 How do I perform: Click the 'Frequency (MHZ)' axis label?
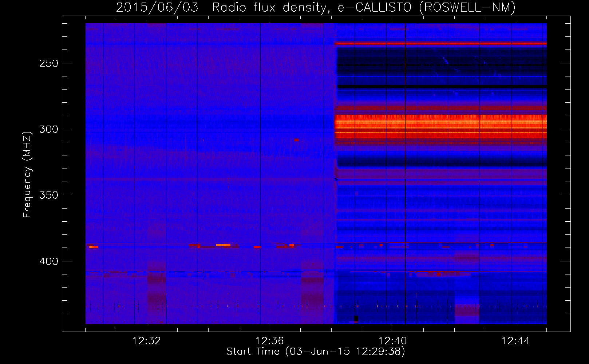tap(27, 175)
